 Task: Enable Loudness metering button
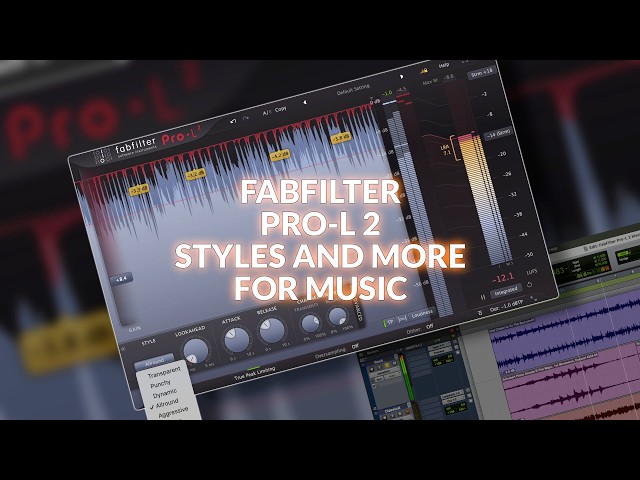coord(422,314)
